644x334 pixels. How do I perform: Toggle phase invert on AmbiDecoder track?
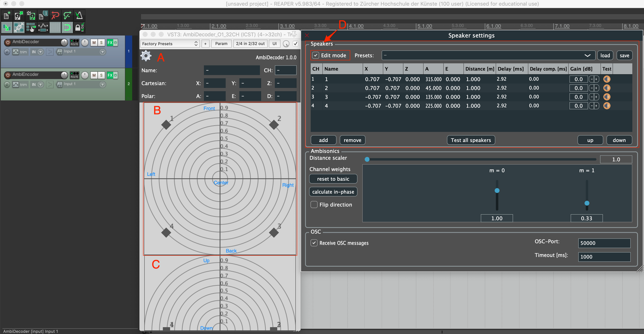7,52
